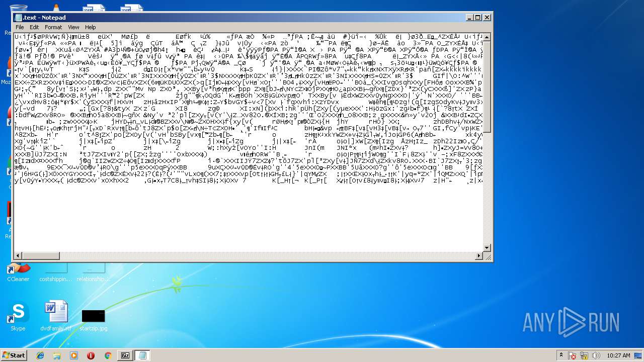Click the horizontal scrollbar left arrow
644x362 pixels.
(18, 256)
